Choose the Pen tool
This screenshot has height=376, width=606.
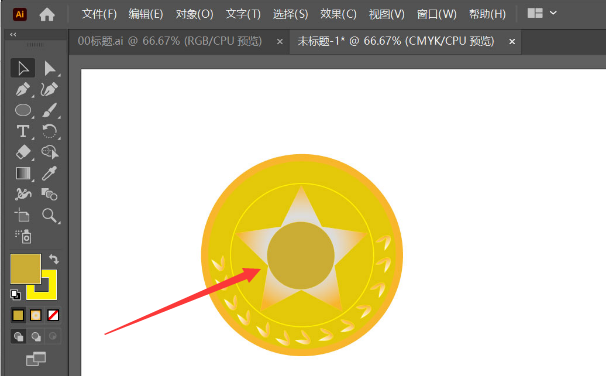coord(23,89)
